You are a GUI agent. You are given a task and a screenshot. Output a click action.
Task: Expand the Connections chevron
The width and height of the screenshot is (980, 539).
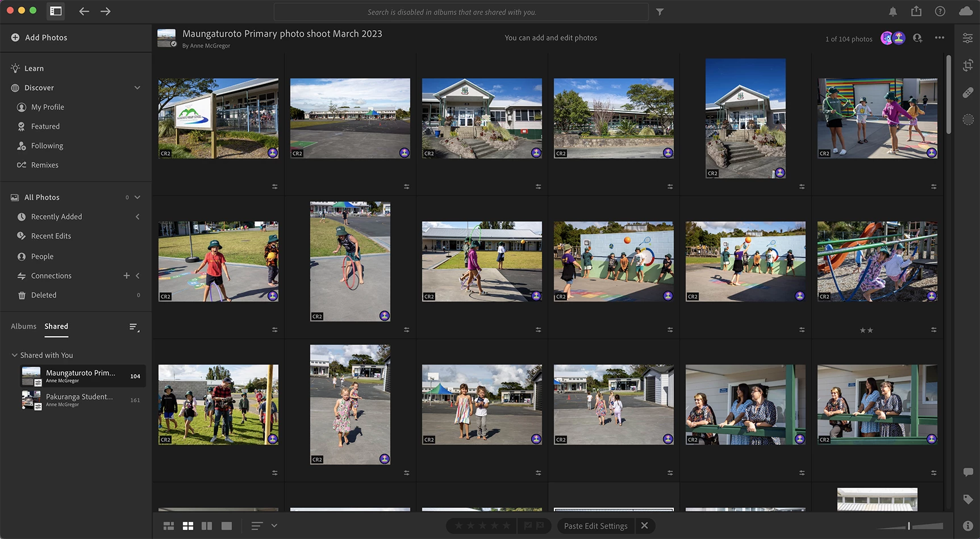pos(137,275)
